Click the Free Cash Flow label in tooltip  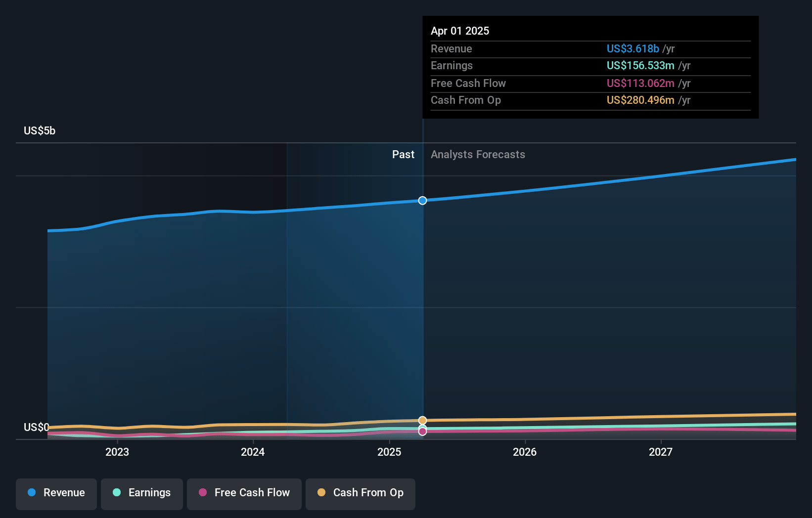468,83
